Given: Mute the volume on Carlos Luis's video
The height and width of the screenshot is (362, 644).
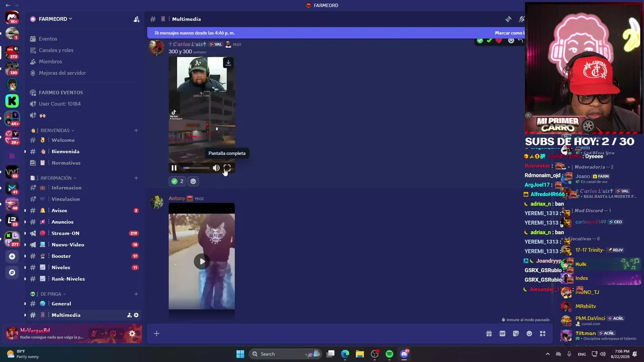Looking at the screenshot, I should (x=216, y=168).
